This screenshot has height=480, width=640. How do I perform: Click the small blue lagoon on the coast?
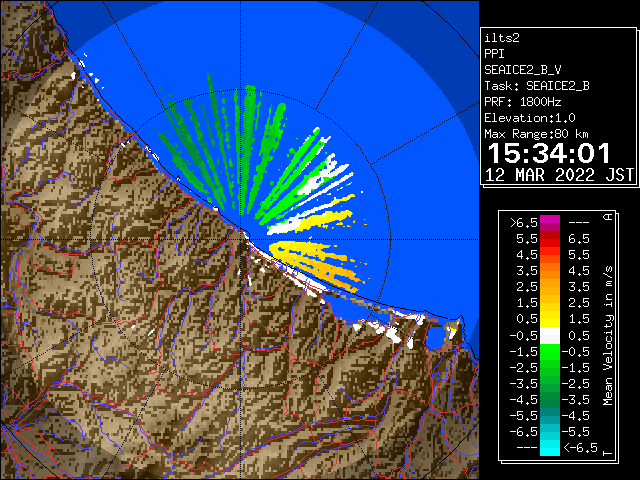coord(435,336)
